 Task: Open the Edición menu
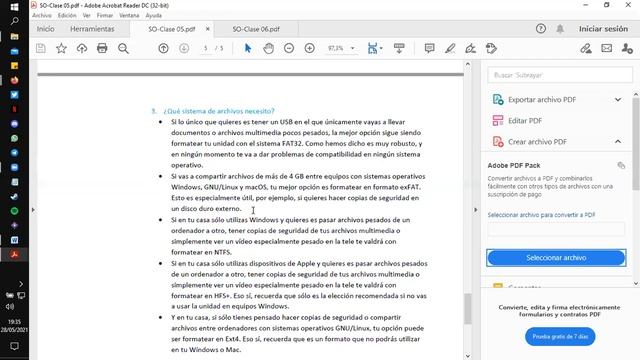pos(67,16)
